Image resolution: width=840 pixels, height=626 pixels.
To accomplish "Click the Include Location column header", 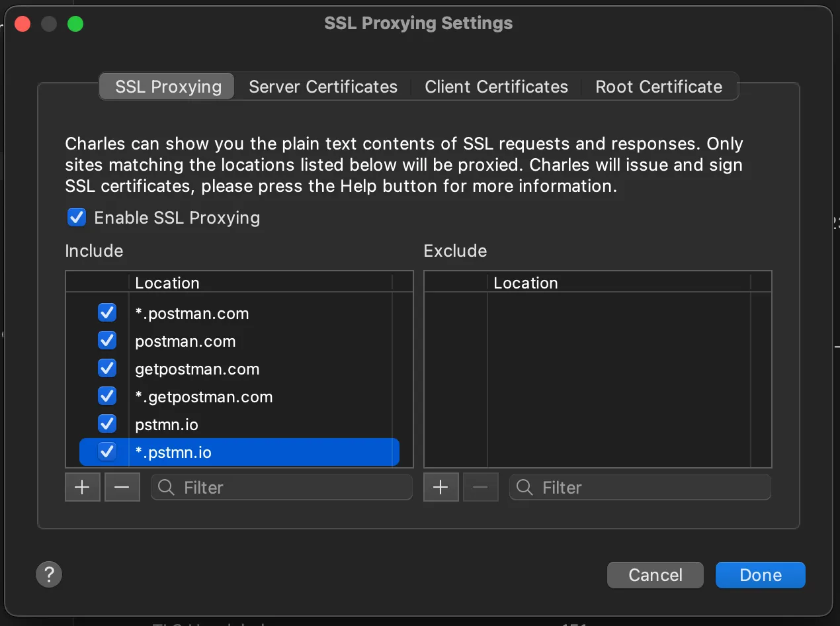I will coord(258,283).
